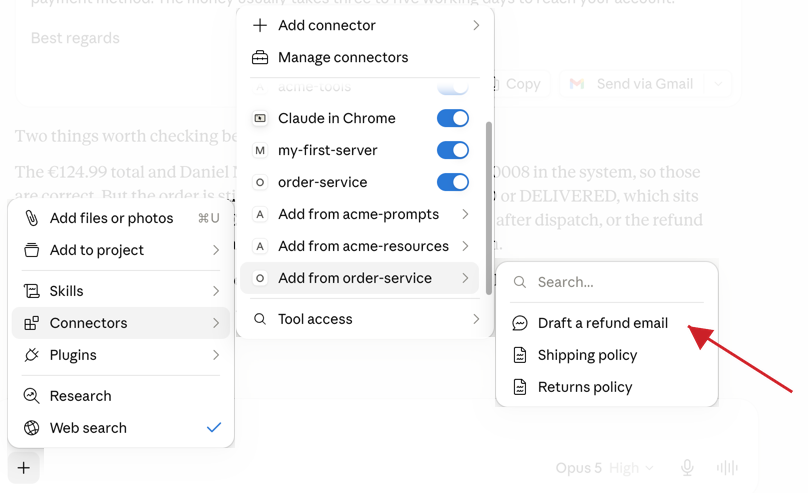Open the Add from acme-resources chevron
Image resolution: width=808 pixels, height=493 pixels.
[x=465, y=246]
